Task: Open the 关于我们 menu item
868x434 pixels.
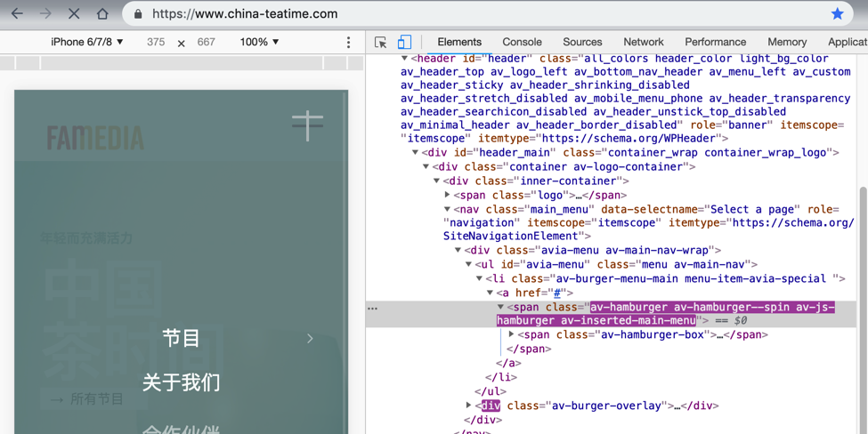Action: click(181, 382)
